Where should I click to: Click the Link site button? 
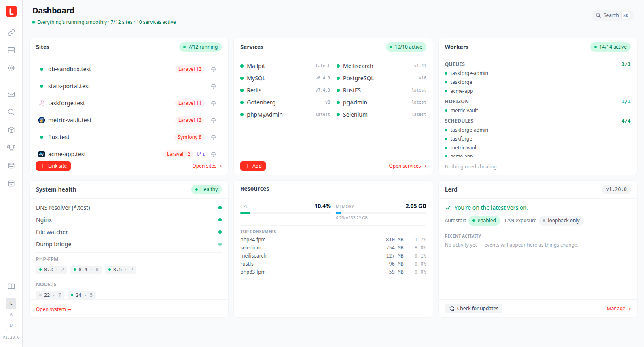point(53,166)
